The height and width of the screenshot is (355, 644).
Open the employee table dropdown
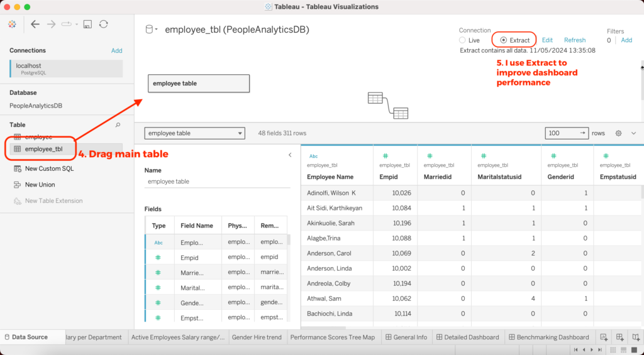coord(194,133)
